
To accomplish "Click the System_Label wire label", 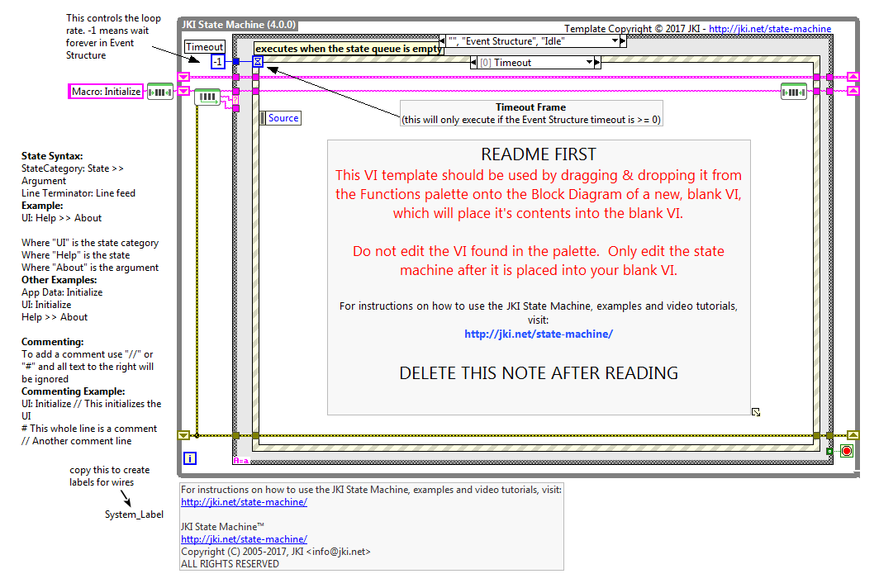I will point(134,514).
